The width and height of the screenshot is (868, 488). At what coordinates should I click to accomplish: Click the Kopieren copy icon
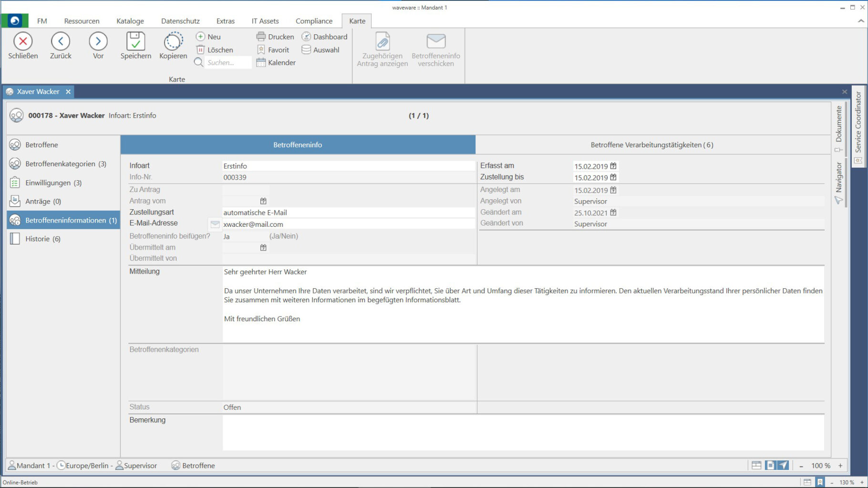(x=173, y=41)
